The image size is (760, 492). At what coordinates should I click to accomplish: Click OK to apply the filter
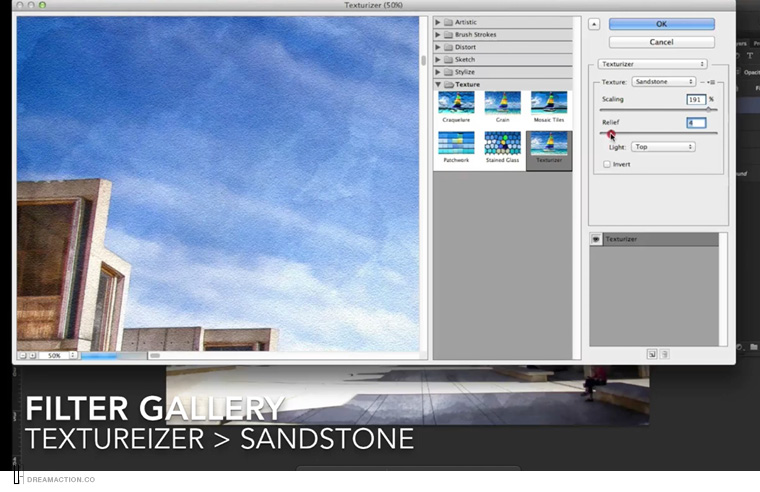(662, 24)
